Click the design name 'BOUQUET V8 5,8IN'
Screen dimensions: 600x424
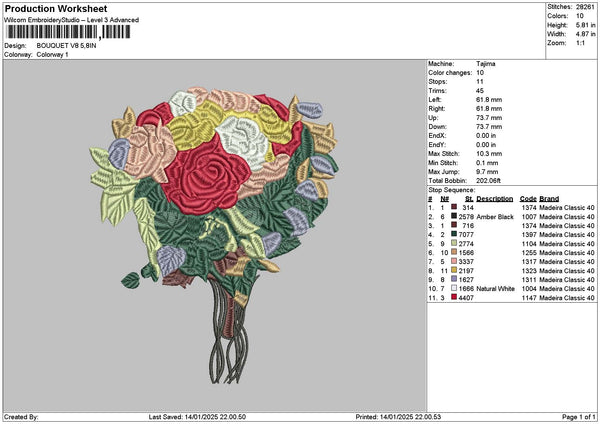(x=66, y=46)
